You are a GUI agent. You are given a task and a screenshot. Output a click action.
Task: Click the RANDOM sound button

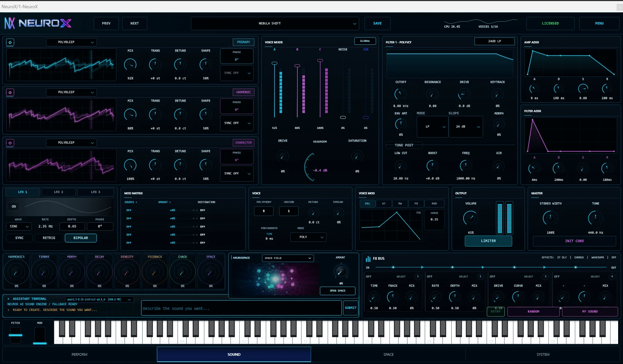point(534,312)
